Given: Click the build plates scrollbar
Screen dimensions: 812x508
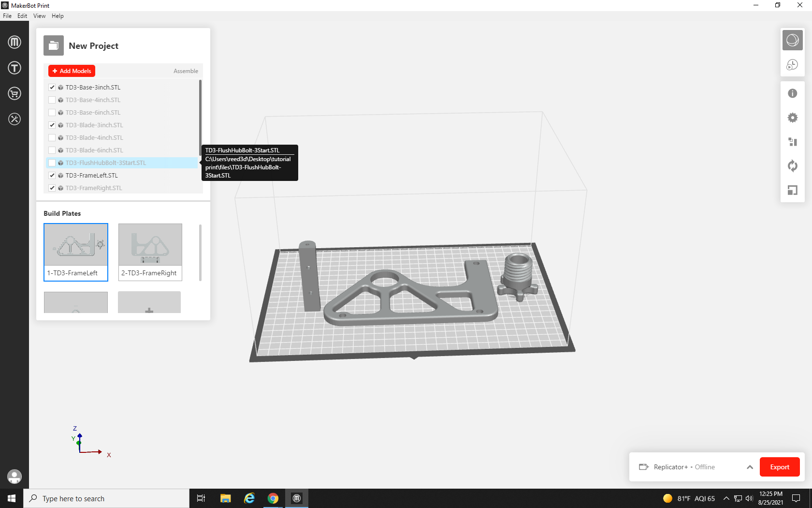Looking at the screenshot, I should [200, 252].
